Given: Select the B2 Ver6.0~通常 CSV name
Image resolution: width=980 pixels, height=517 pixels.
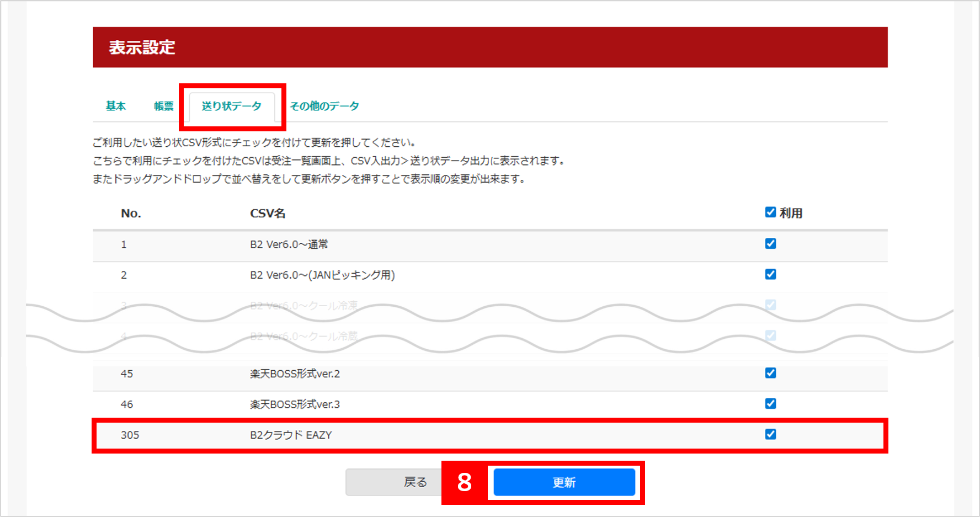Looking at the screenshot, I should (289, 244).
